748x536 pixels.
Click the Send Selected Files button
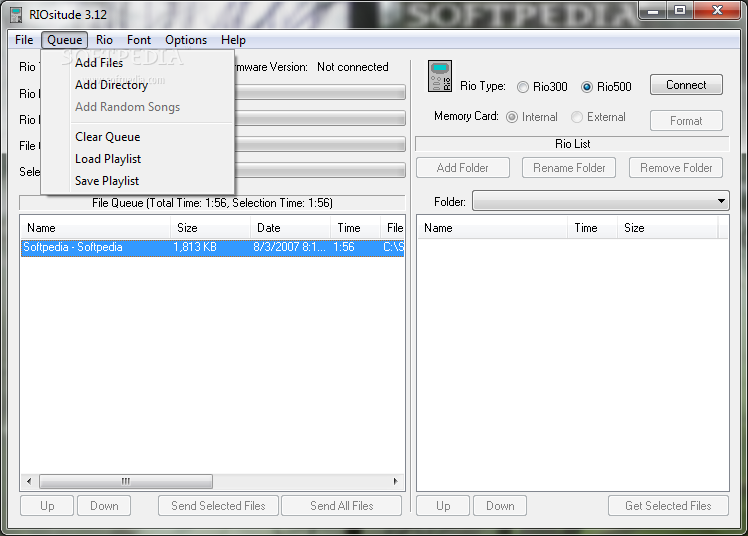(218, 505)
